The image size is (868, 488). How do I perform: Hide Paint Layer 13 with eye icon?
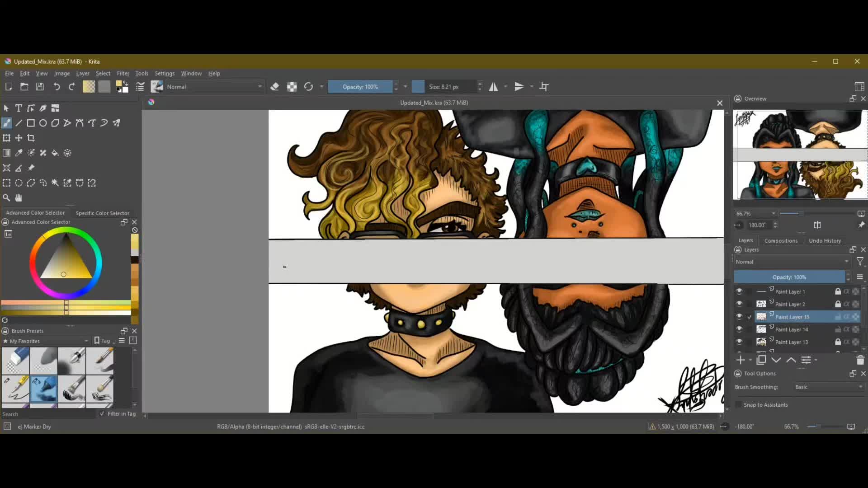pos(739,342)
